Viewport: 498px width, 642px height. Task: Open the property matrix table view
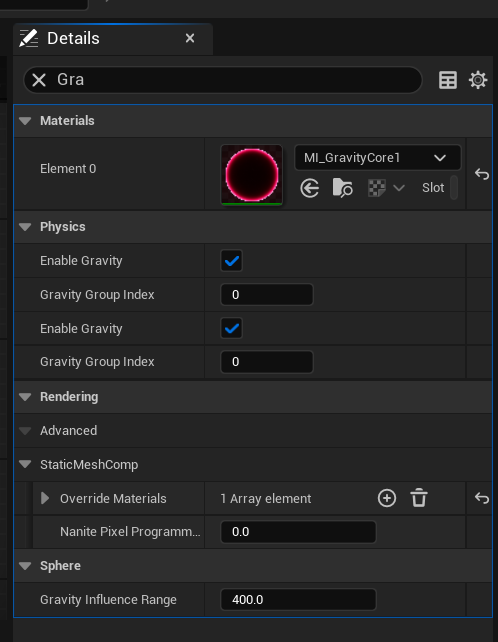[448, 80]
